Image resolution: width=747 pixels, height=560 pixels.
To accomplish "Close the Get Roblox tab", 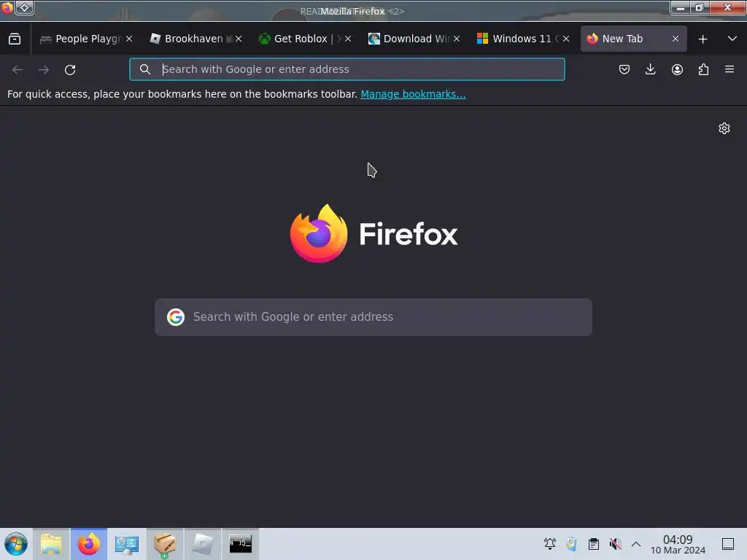I will [x=348, y=39].
